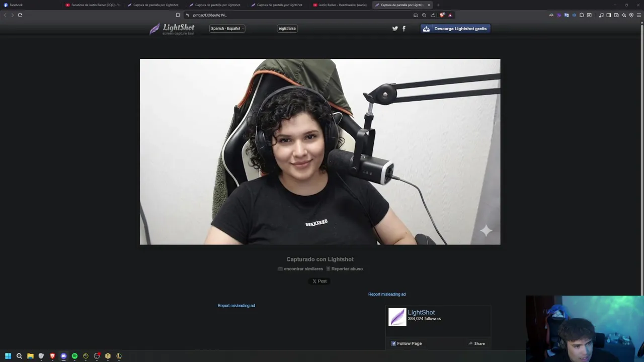Open Spotify from taskbar
The width and height of the screenshot is (644, 362).
pos(74,356)
